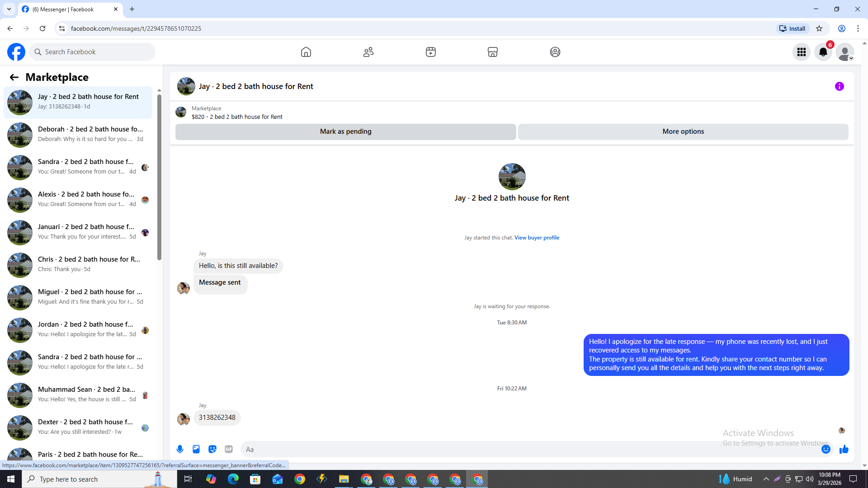This screenshot has height=488, width=868.
Task: Open Januari's conversation
Action: click(78, 232)
